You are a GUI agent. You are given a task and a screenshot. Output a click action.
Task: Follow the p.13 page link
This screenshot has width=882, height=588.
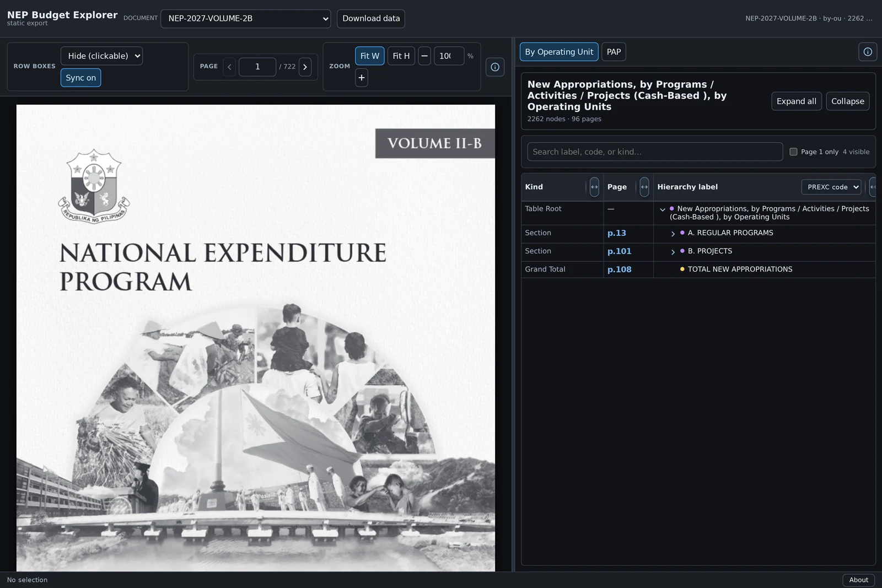click(617, 233)
